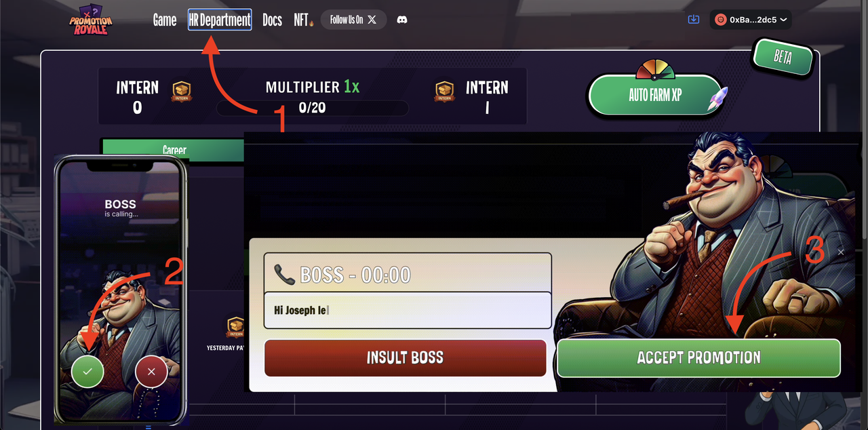Open the HR Department menu
The height and width of the screenshot is (430, 868).
(x=220, y=20)
